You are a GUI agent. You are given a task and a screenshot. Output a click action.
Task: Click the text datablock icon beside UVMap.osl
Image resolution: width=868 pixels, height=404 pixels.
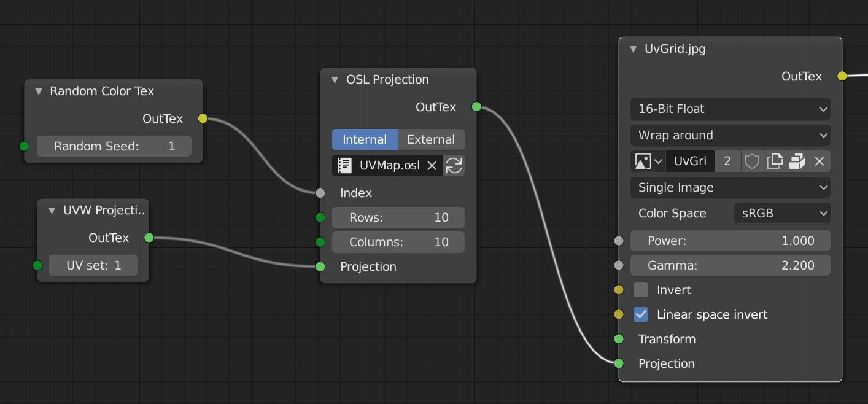click(x=344, y=165)
